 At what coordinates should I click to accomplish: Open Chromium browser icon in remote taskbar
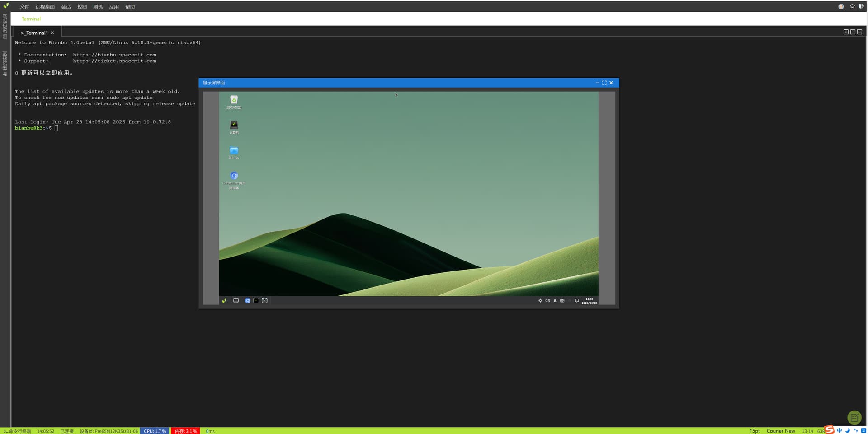[247, 301]
